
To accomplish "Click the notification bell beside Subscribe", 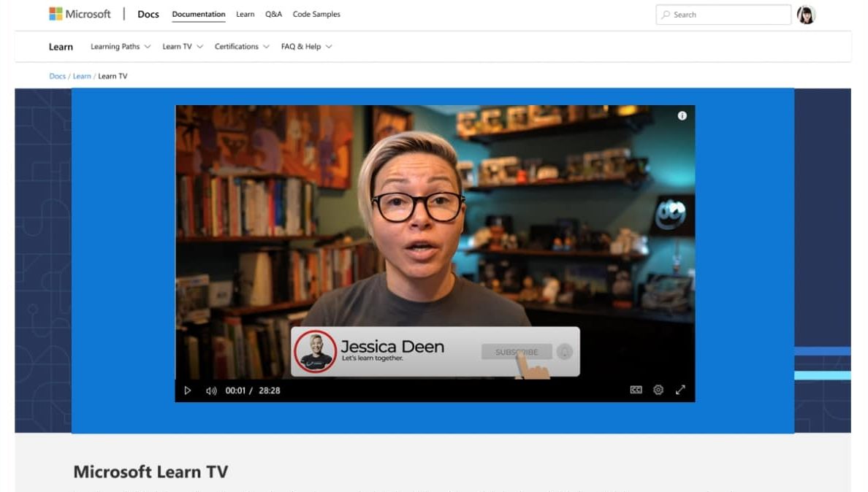I will tap(565, 352).
